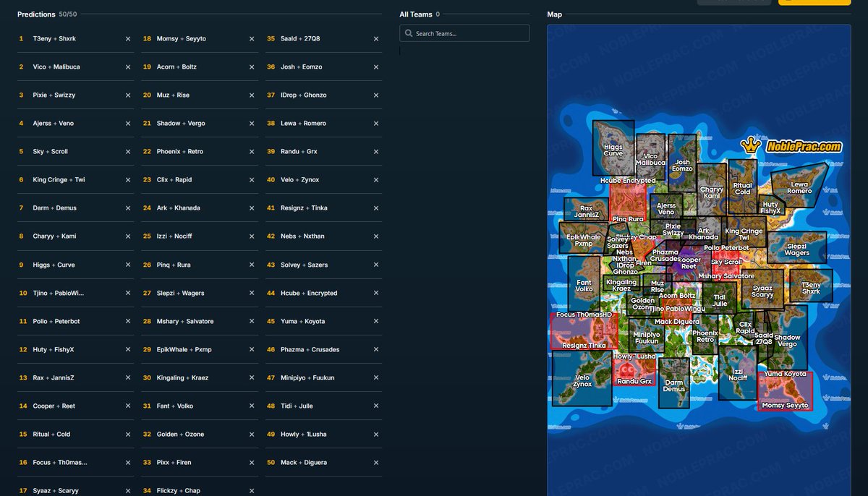The width and height of the screenshot is (868, 496).
Task: Remove the Mack + Diguera prediction
Action: (376, 463)
